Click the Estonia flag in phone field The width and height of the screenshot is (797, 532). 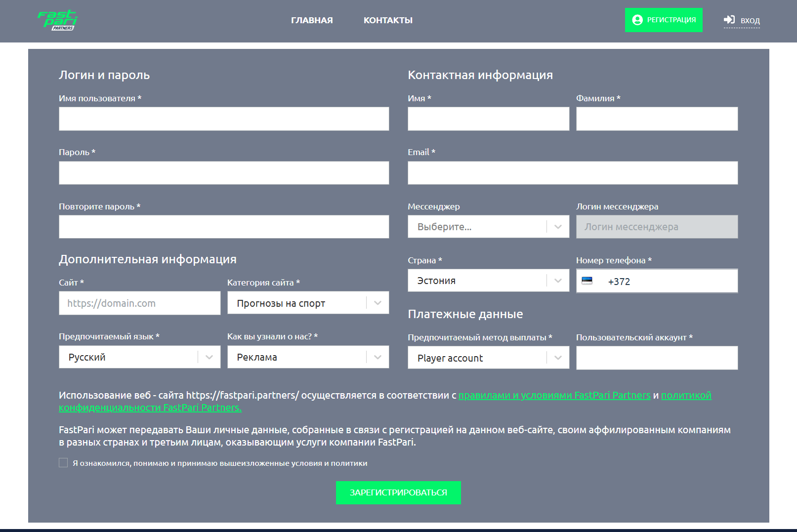587,281
